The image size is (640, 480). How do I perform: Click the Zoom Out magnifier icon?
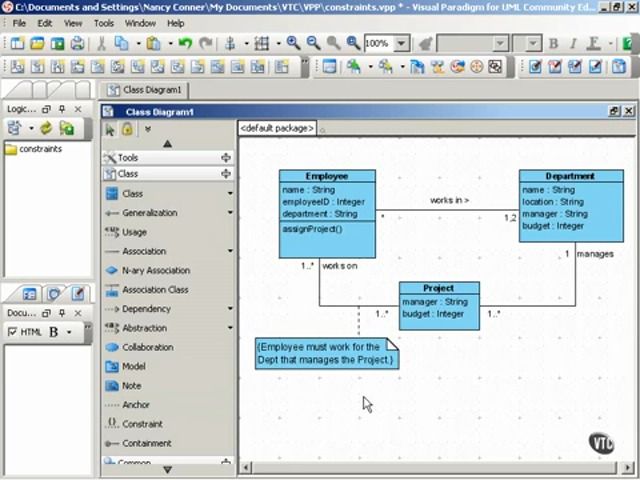pos(313,43)
